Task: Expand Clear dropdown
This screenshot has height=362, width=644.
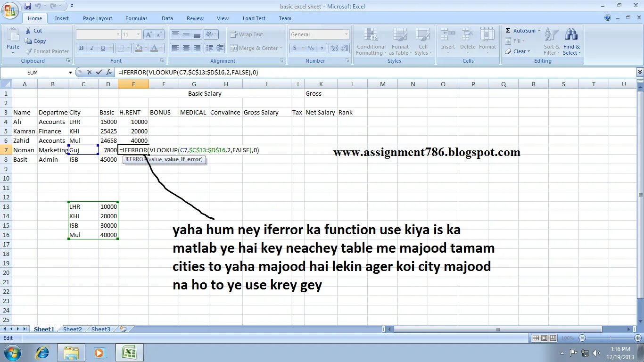Action: (x=528, y=51)
